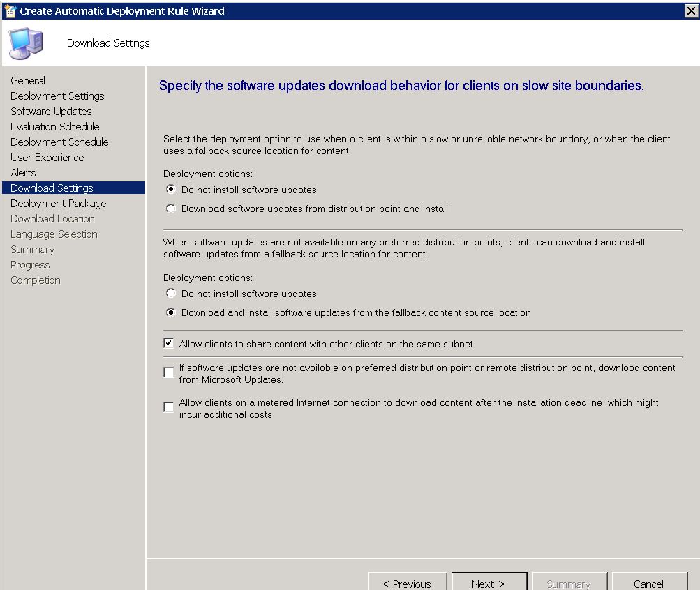
Task: Click the Previous button
Action: pos(407,582)
